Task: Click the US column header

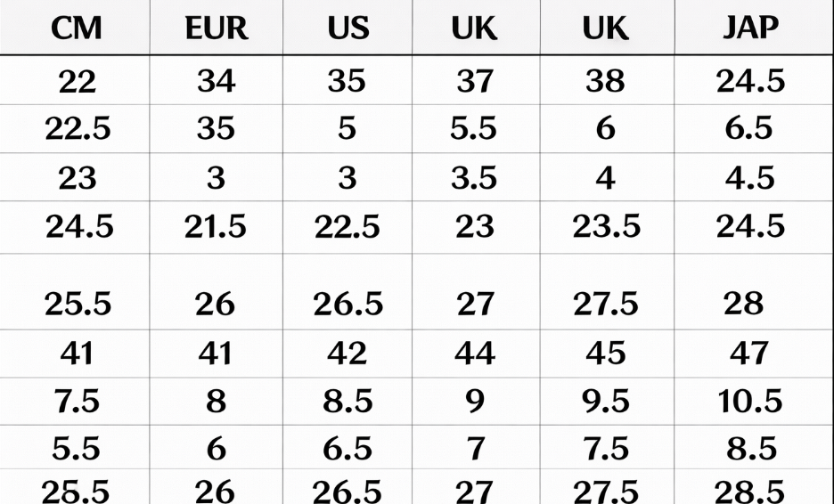Action: (347, 28)
